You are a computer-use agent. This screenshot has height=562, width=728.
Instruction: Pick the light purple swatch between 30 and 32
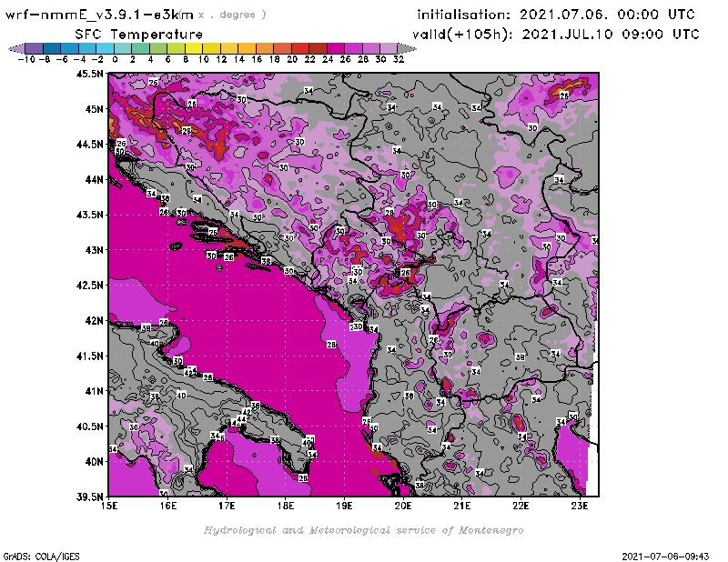point(389,48)
